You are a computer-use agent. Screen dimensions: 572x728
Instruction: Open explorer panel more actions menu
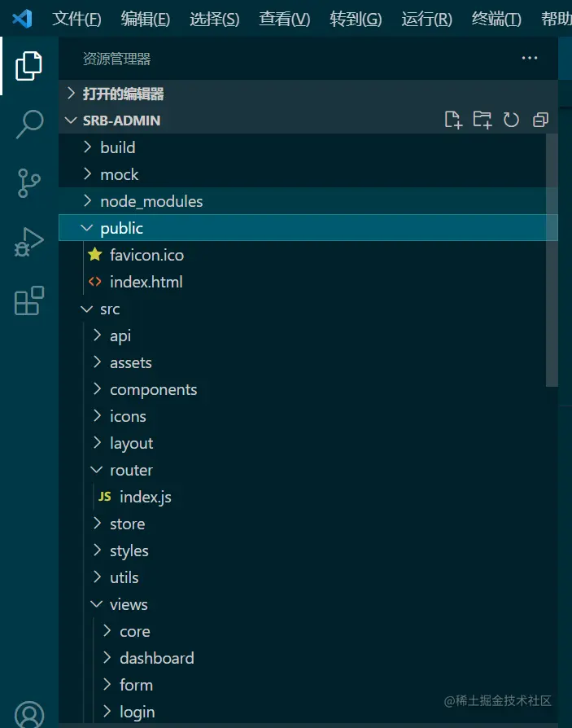[530, 58]
